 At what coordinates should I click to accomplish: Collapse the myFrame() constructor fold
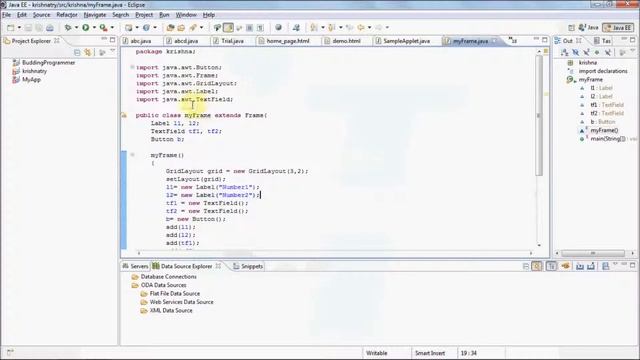click(132, 155)
